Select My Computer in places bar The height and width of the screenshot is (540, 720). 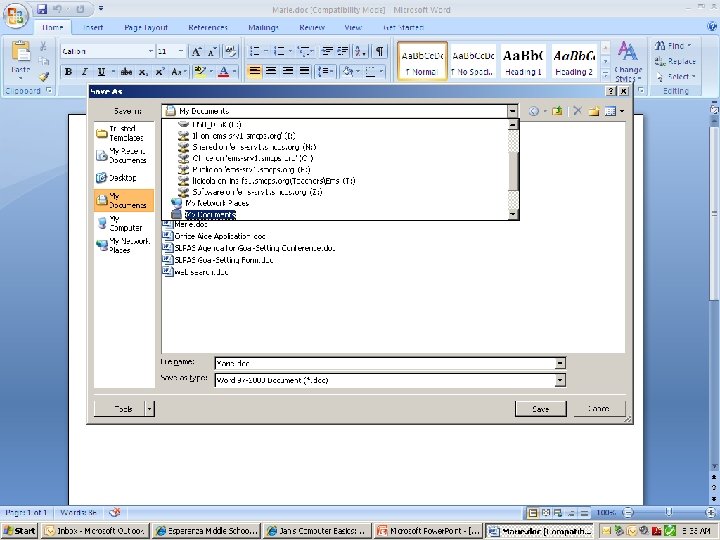click(x=124, y=223)
